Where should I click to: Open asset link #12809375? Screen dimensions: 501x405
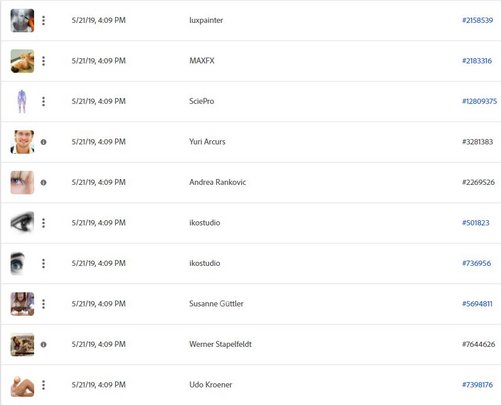point(479,101)
